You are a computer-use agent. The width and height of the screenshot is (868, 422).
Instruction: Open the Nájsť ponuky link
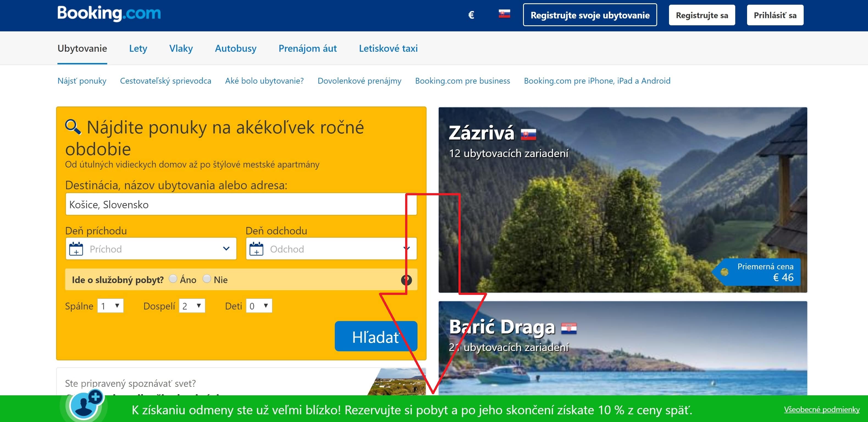pyautogui.click(x=82, y=81)
